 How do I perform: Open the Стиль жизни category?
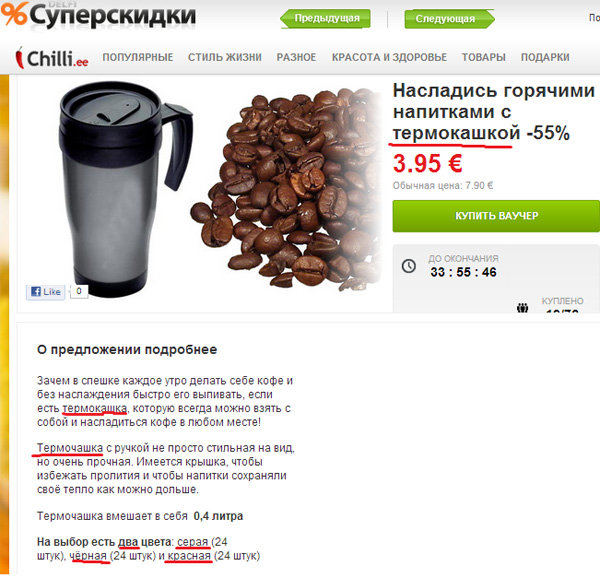tap(225, 57)
